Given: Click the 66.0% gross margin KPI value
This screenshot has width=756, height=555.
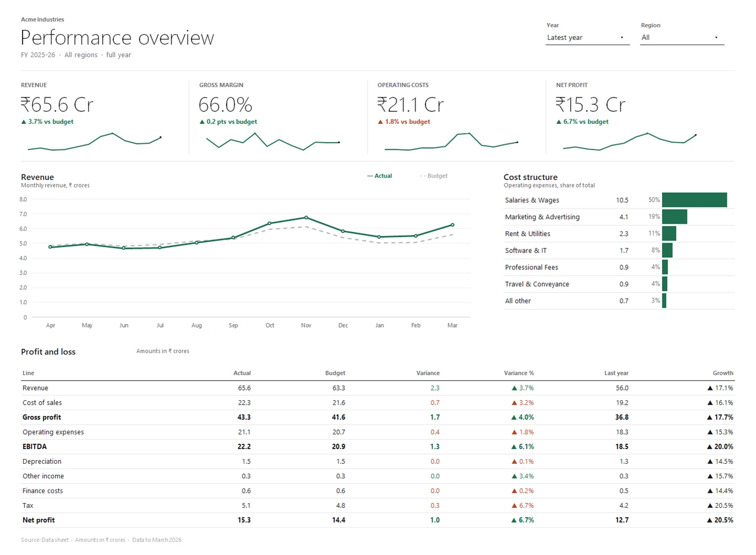Looking at the screenshot, I should [x=226, y=105].
